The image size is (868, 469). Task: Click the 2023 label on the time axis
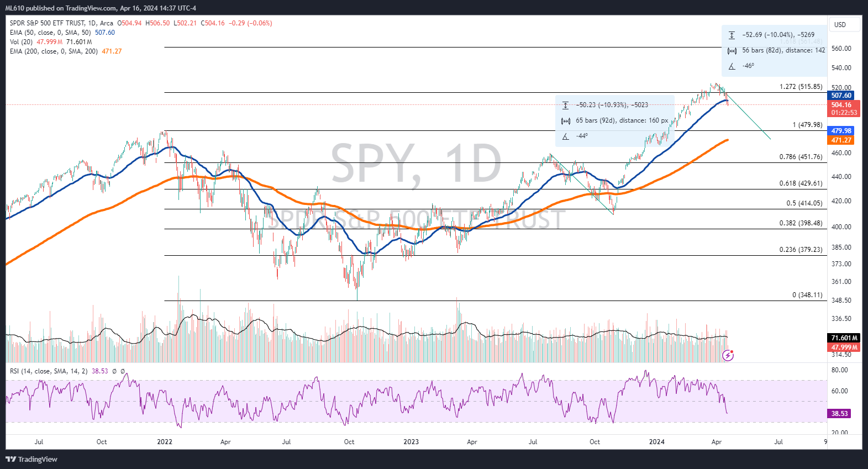pyautogui.click(x=411, y=442)
